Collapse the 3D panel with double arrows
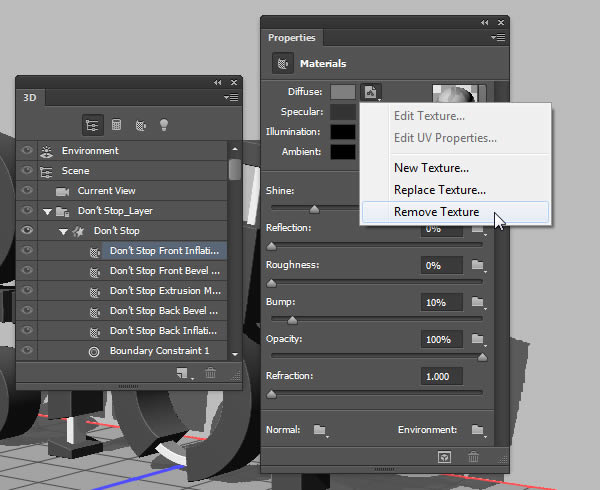Viewport: 600px width, 490px height. [x=218, y=82]
